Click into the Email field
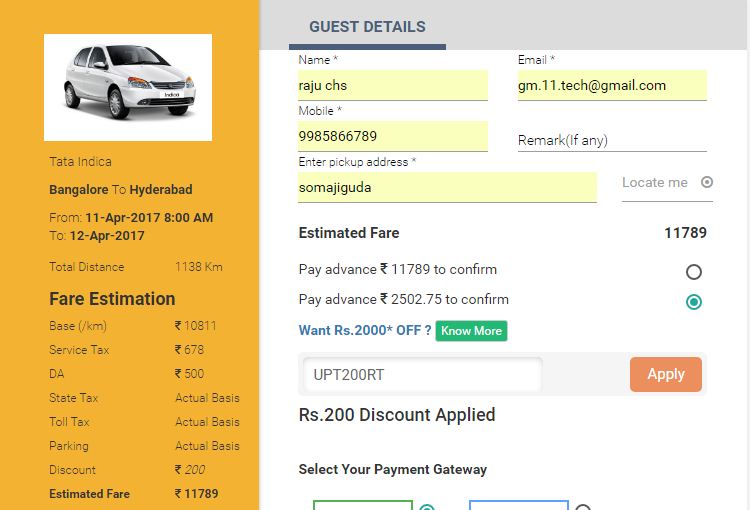 611,86
